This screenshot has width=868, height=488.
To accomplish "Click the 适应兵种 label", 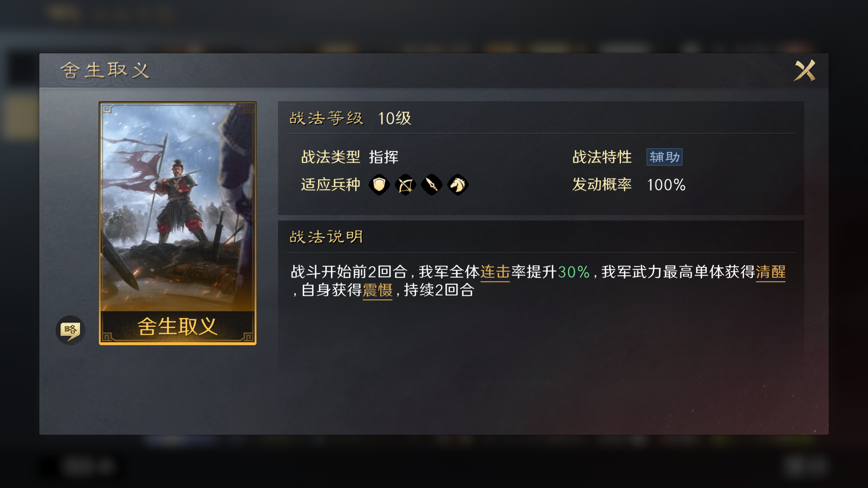I will (x=330, y=184).
